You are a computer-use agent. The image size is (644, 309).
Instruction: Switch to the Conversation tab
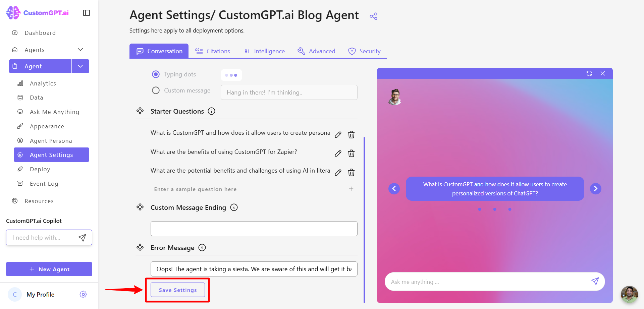(x=159, y=51)
